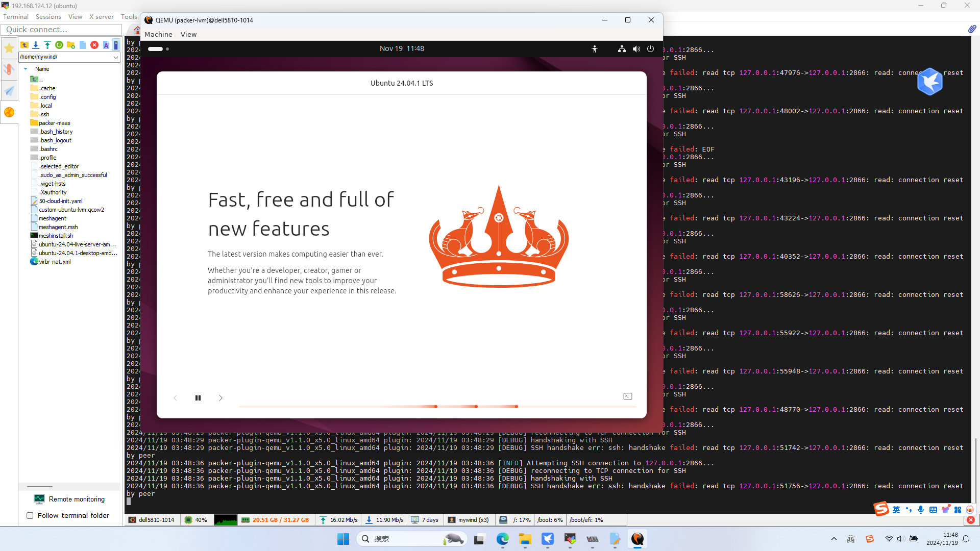Click network icon in Ubuntu top bar
The width and height of the screenshot is (980, 551).
click(x=622, y=49)
